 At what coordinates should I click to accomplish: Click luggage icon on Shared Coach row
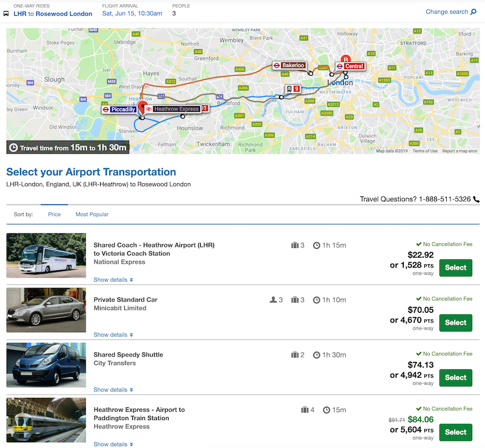[295, 246]
